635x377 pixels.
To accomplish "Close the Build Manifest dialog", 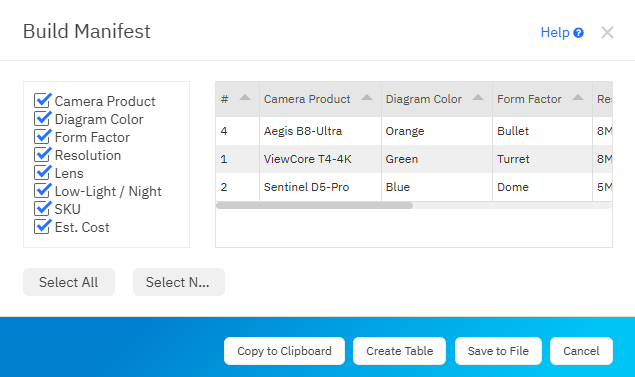I will click(x=607, y=32).
